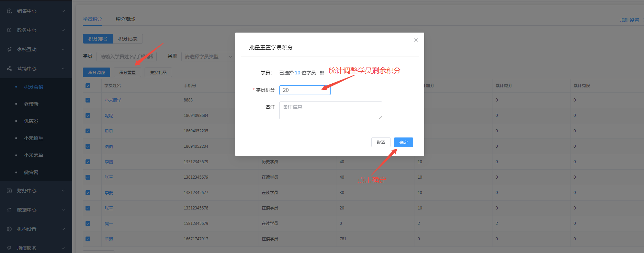Uncheck the checkbox for 张三 with phone 13812345679
Viewport: 644px width, 253px height.
(88, 177)
